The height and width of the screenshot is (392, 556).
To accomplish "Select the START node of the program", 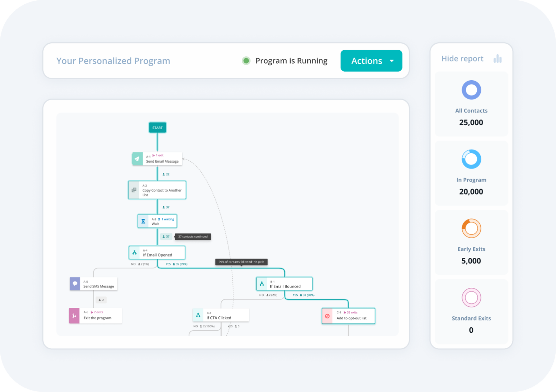I will click(157, 128).
